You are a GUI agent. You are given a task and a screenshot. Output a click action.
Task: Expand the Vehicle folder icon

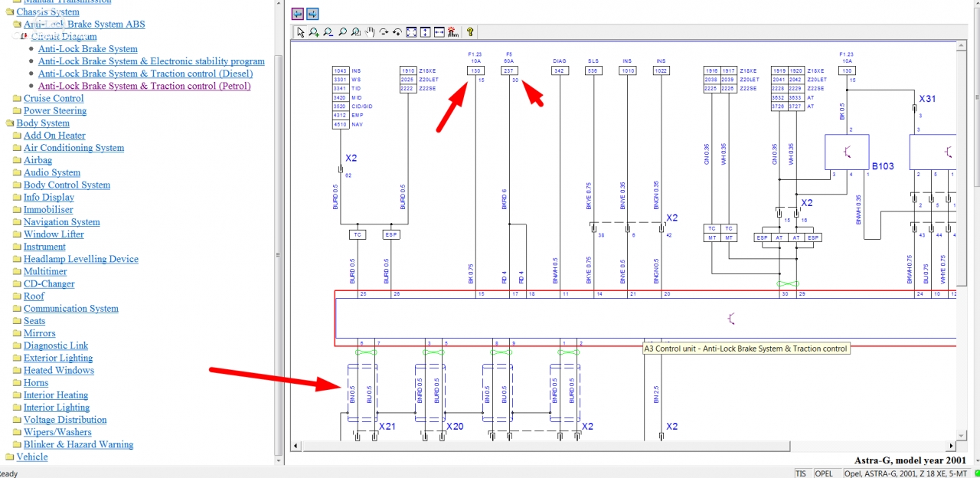coord(10,457)
